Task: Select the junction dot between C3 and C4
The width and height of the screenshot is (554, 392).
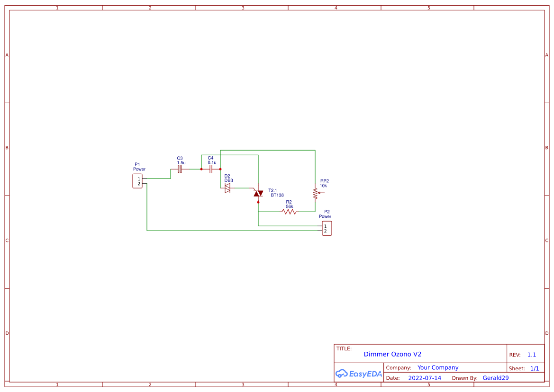Action: tap(201, 169)
